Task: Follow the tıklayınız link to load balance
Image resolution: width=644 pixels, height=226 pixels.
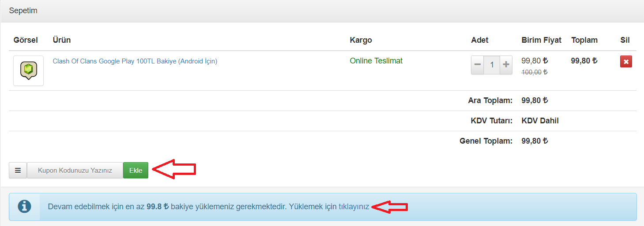Action: (x=354, y=207)
